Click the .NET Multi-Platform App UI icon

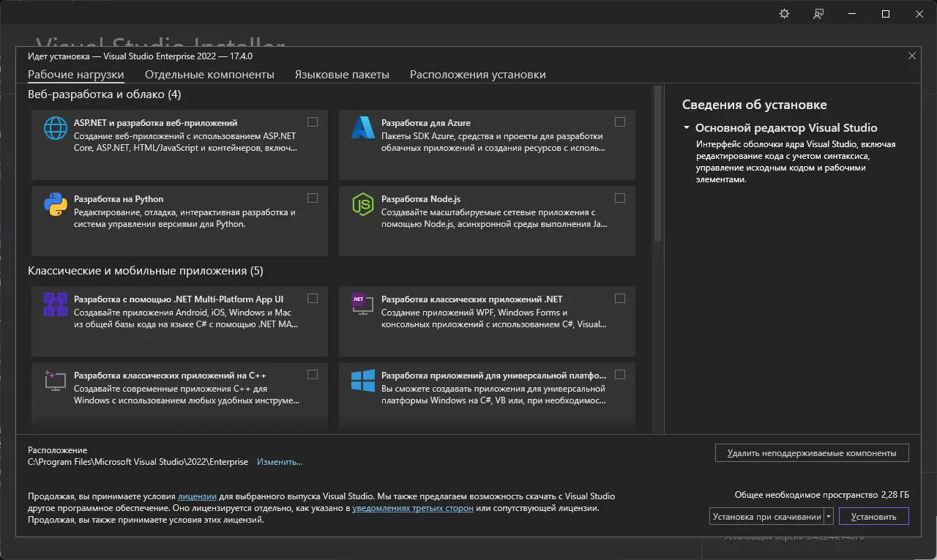pyautogui.click(x=56, y=305)
